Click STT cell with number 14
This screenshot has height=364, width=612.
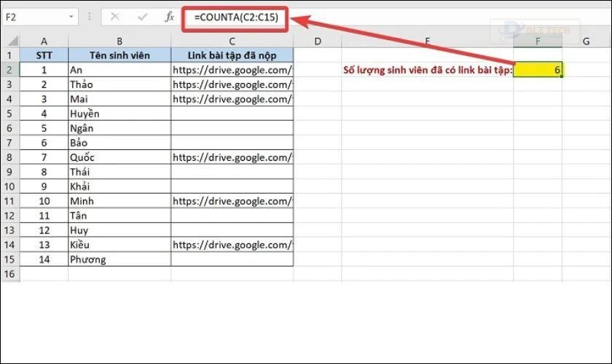coord(44,259)
